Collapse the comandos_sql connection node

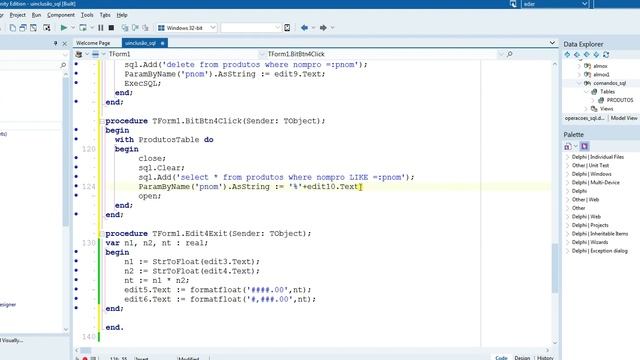pos(579,83)
